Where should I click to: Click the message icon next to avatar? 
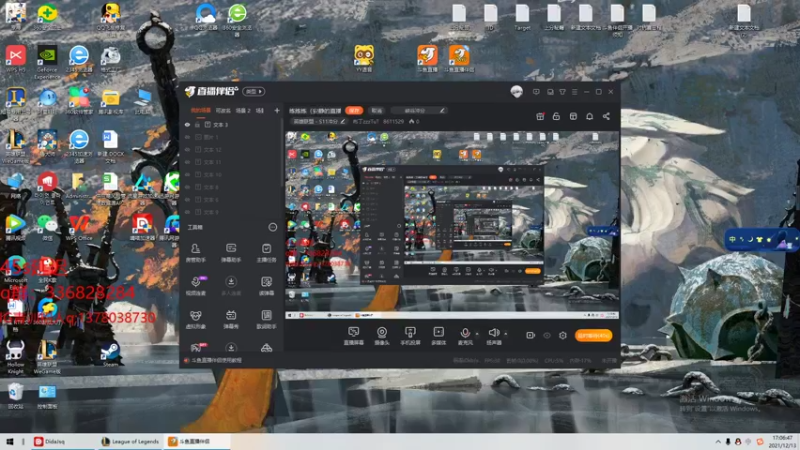click(x=536, y=92)
